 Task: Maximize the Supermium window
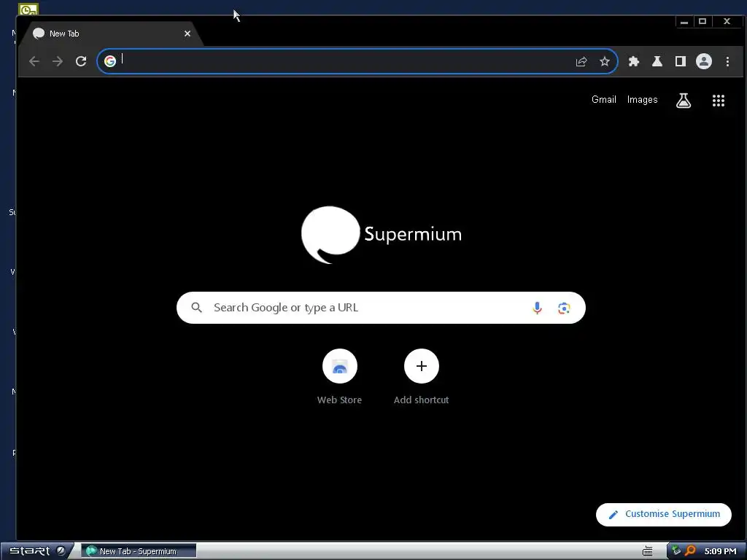[703, 21]
